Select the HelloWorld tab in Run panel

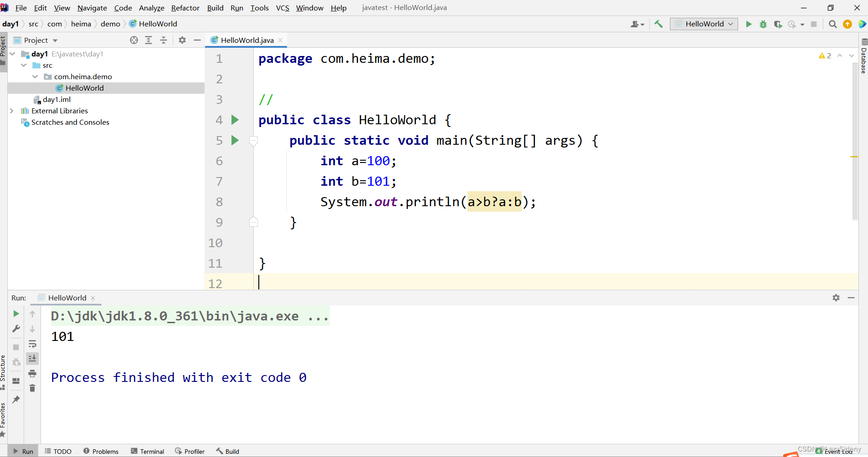click(67, 298)
